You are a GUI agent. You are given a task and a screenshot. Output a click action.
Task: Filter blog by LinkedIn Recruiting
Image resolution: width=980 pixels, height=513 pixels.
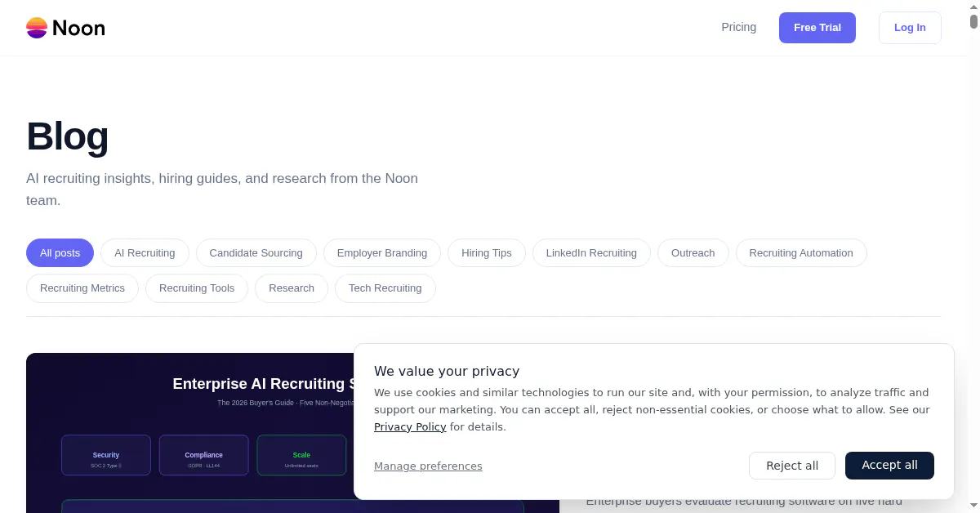tap(591, 253)
